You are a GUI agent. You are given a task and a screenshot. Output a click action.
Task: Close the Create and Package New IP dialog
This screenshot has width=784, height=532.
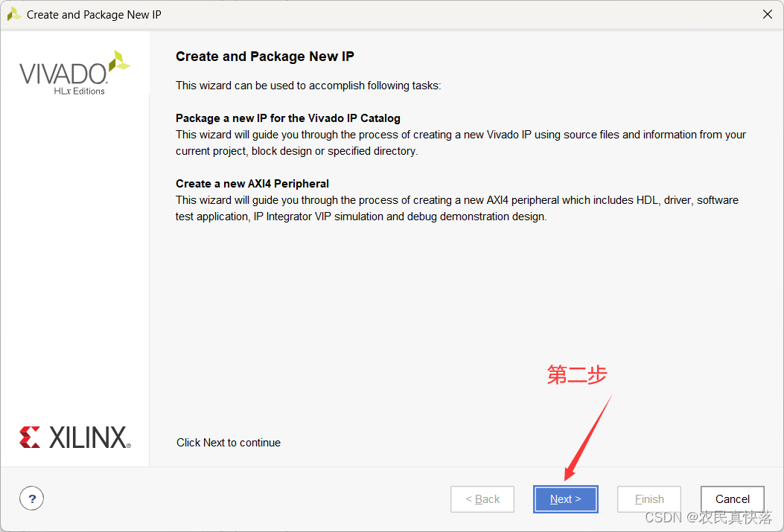(x=768, y=14)
